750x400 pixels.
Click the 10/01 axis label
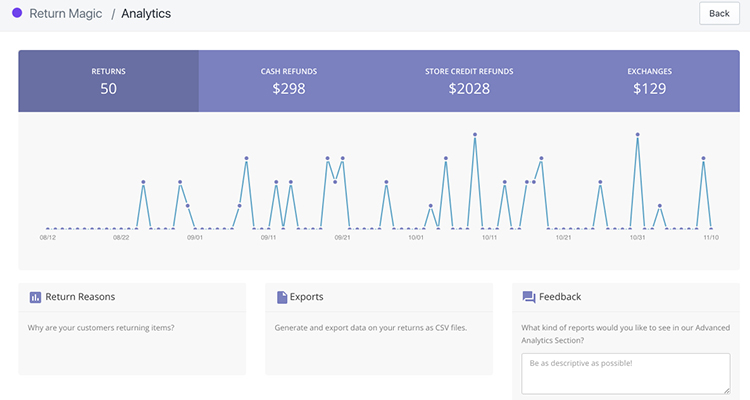416,237
